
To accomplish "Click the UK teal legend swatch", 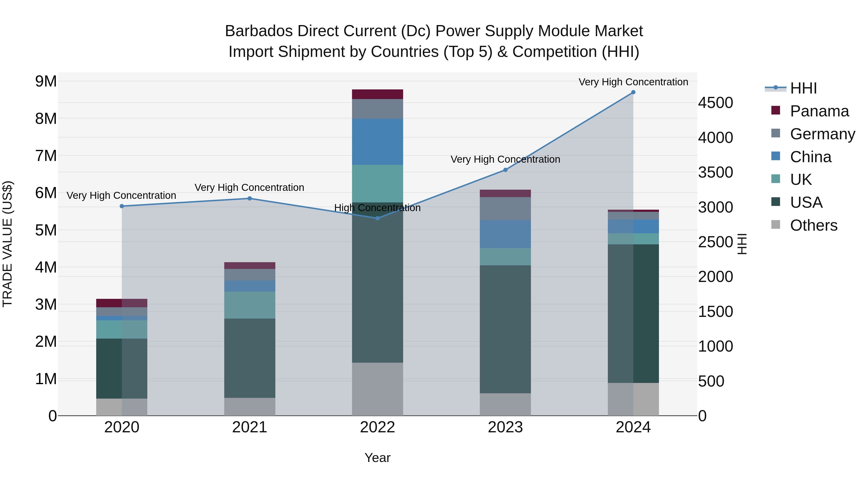I will pyautogui.click(x=775, y=179).
